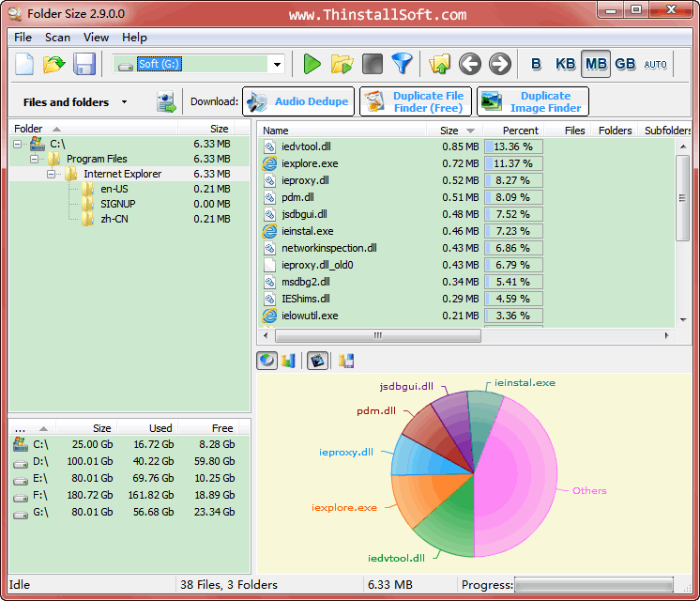Collapse the Internet Explorer tree node

(52, 174)
